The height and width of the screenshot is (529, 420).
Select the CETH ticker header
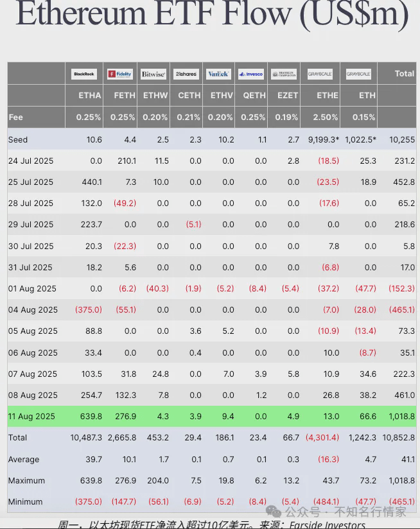point(189,96)
